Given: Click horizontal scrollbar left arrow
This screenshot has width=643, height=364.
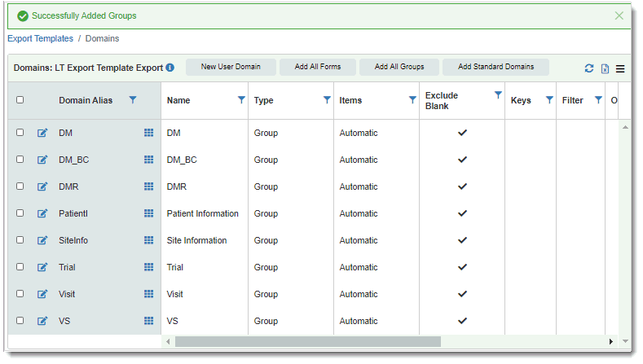Looking at the screenshot, I should point(168,341).
